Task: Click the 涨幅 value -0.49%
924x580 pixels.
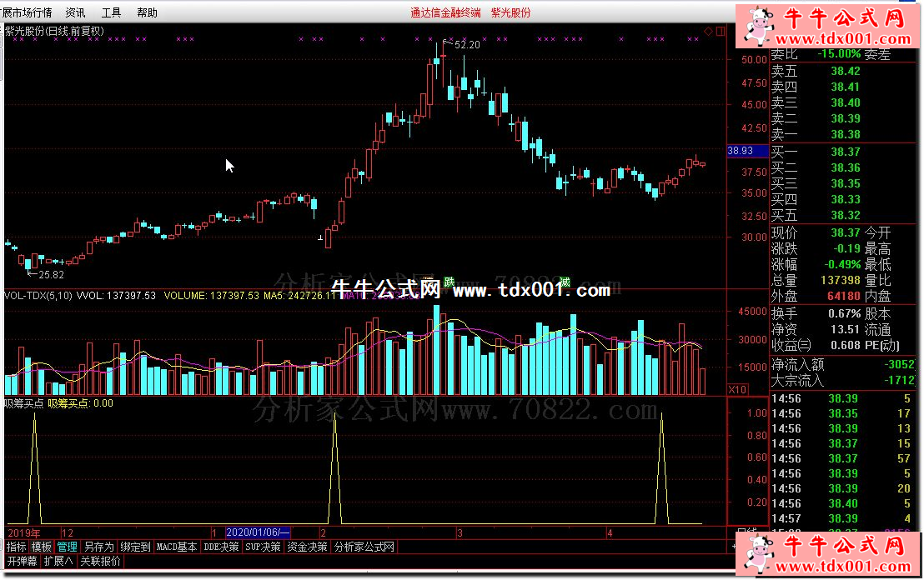Action: click(842, 265)
